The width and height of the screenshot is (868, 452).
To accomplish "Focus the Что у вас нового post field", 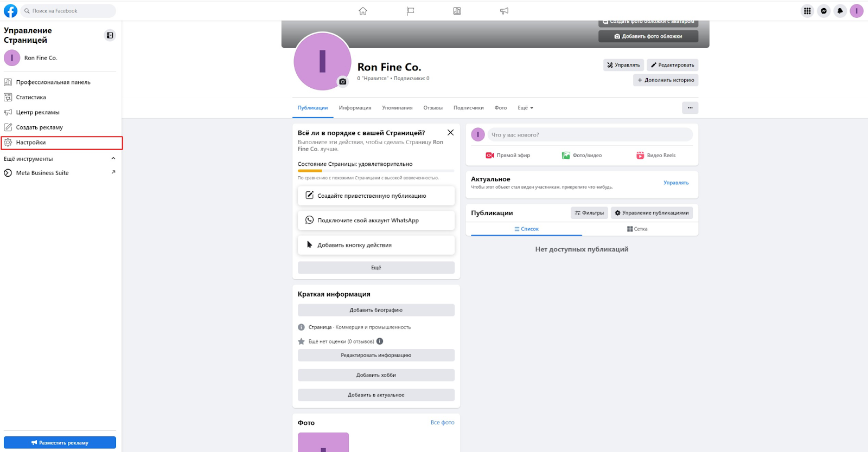I will pos(590,135).
